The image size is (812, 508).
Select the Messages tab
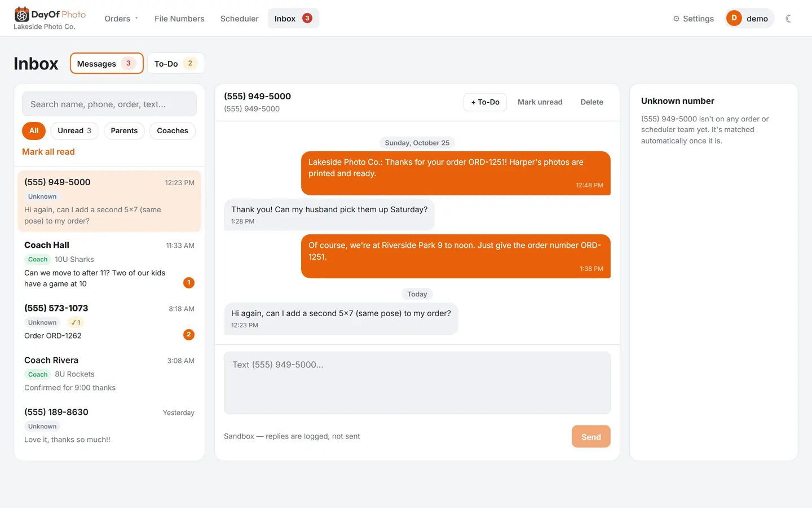[107, 63]
